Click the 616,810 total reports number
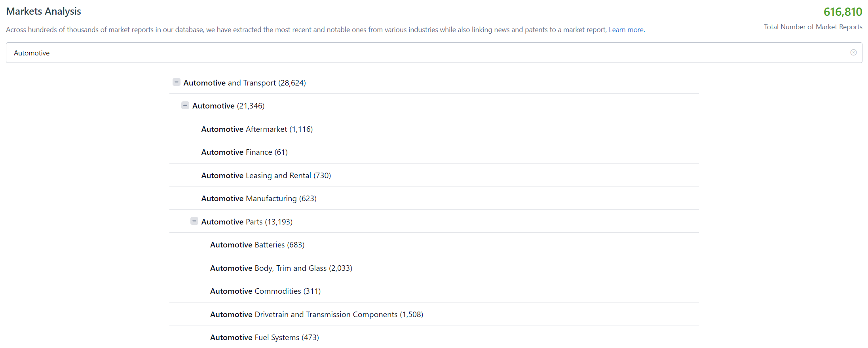This screenshot has width=868, height=348. [x=843, y=12]
